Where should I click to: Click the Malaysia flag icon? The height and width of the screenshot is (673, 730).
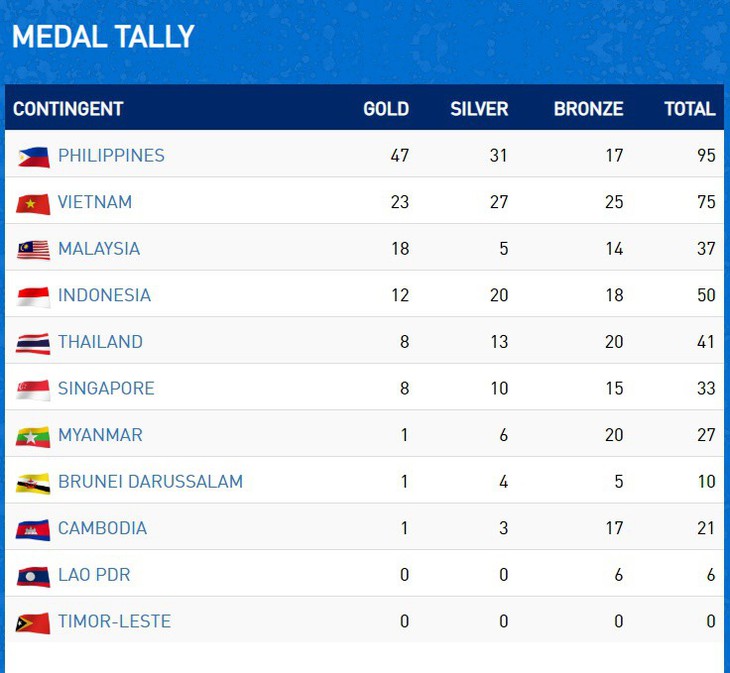(x=33, y=249)
